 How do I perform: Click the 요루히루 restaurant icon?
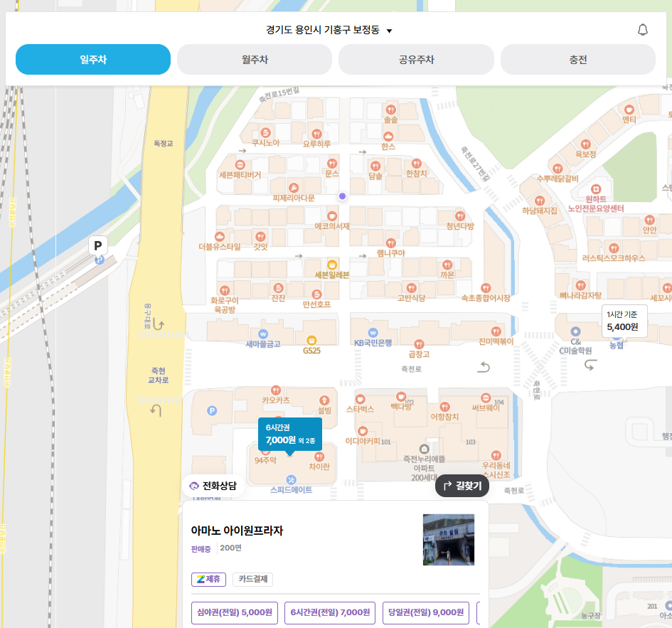316,134
